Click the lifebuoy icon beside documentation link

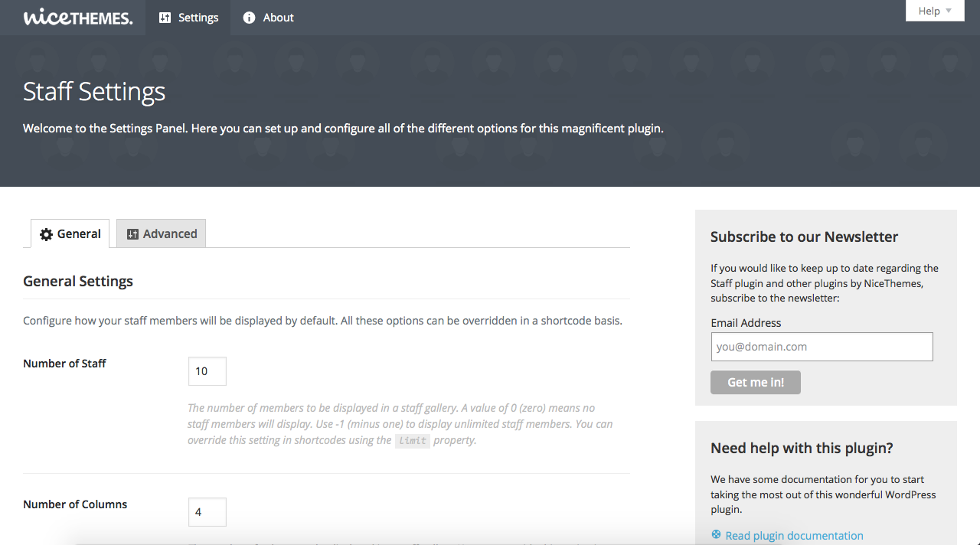point(716,535)
